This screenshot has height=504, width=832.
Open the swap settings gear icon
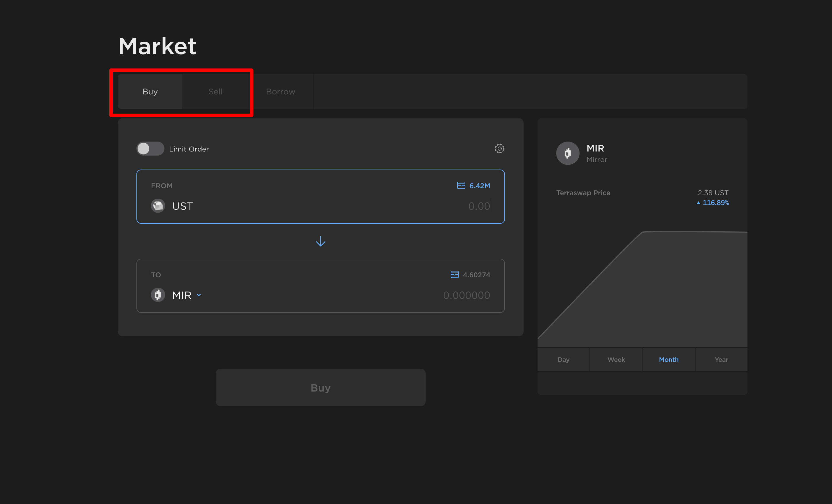pos(499,149)
